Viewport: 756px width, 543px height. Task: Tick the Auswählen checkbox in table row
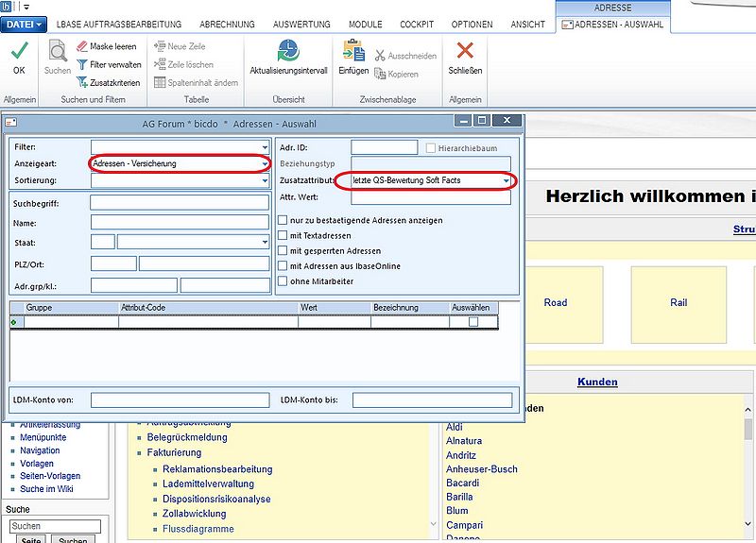(473, 322)
